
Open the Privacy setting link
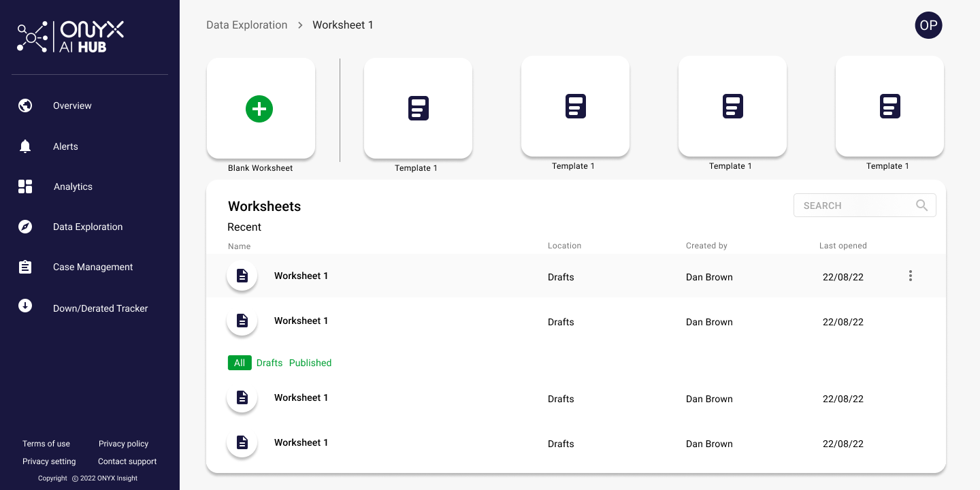click(49, 461)
